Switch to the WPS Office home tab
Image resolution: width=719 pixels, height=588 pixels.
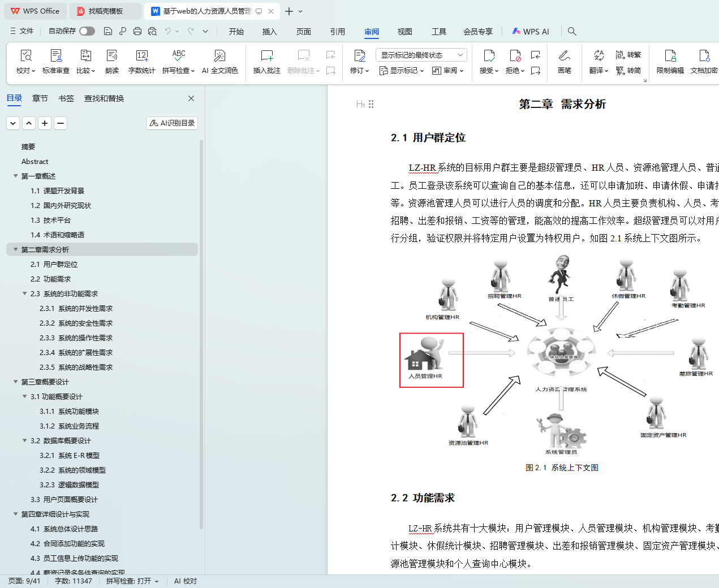coord(35,11)
